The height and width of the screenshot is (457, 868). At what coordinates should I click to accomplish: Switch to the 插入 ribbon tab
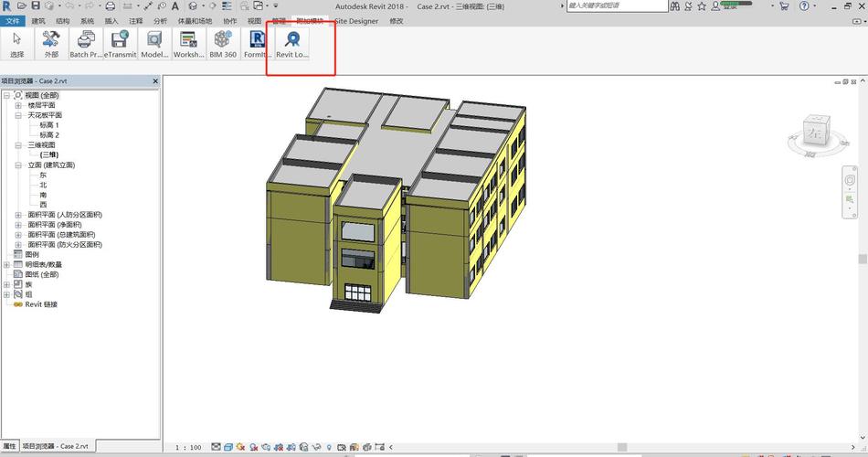pos(111,21)
